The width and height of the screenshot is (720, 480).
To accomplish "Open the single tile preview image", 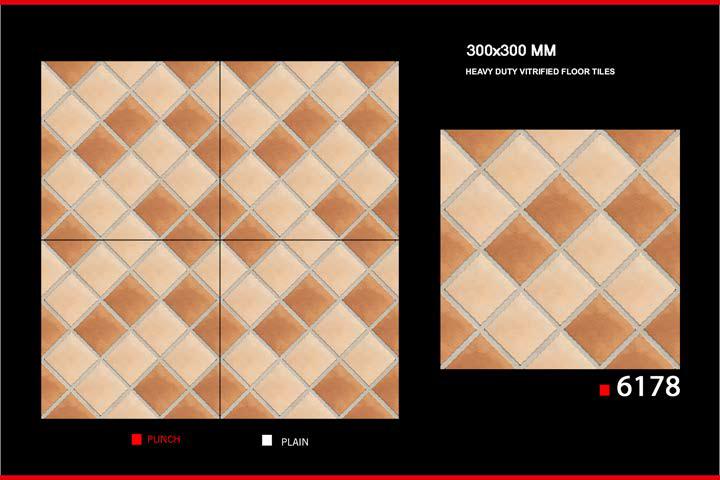I will (x=560, y=249).
